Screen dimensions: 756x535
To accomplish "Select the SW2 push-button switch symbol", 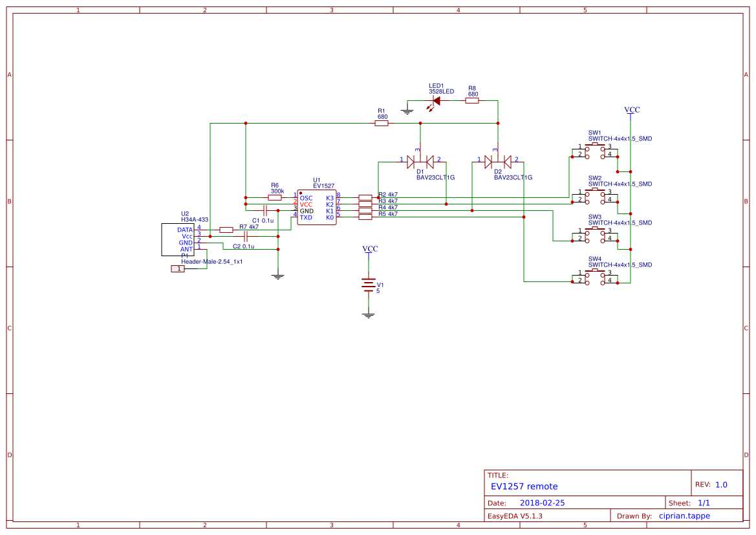I will coord(594,195).
